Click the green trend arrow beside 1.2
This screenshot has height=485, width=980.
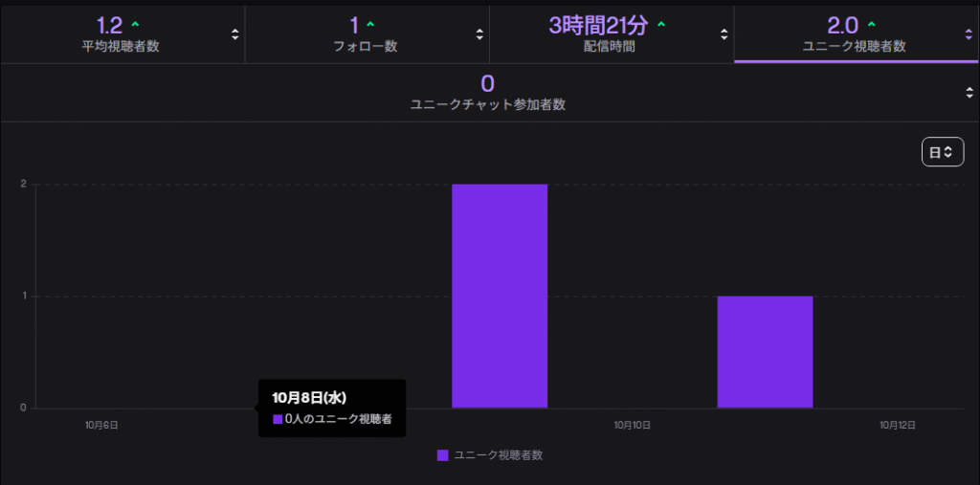135,24
